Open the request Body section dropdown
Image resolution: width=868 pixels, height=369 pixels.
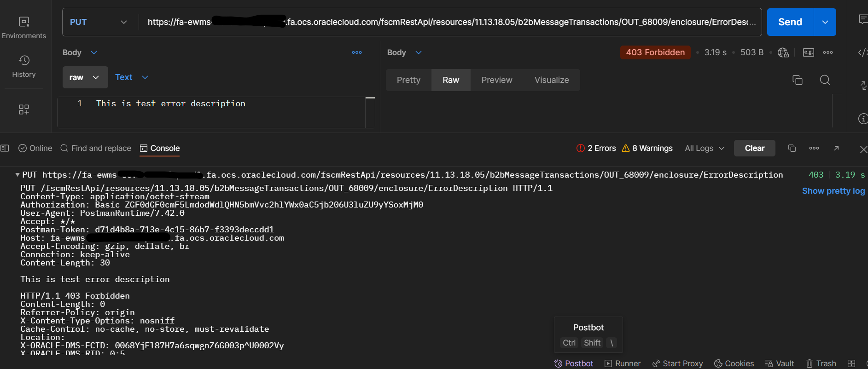tap(80, 52)
